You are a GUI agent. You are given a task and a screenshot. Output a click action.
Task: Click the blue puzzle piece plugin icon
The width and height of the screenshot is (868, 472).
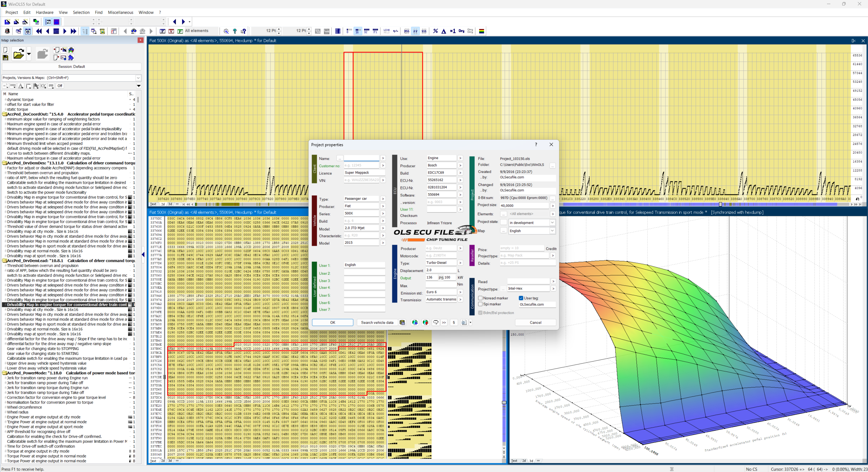(71, 58)
